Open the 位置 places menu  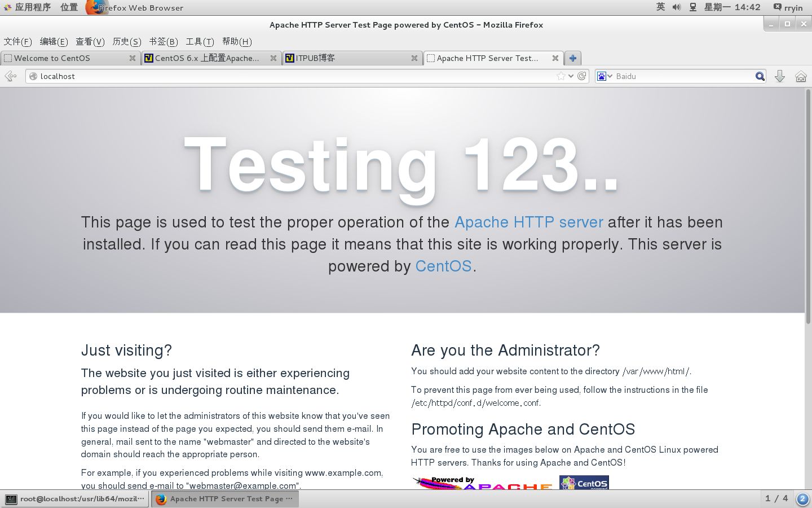69,7
